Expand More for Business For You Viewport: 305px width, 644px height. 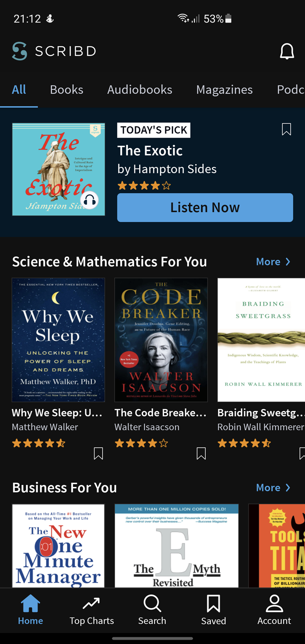(273, 487)
